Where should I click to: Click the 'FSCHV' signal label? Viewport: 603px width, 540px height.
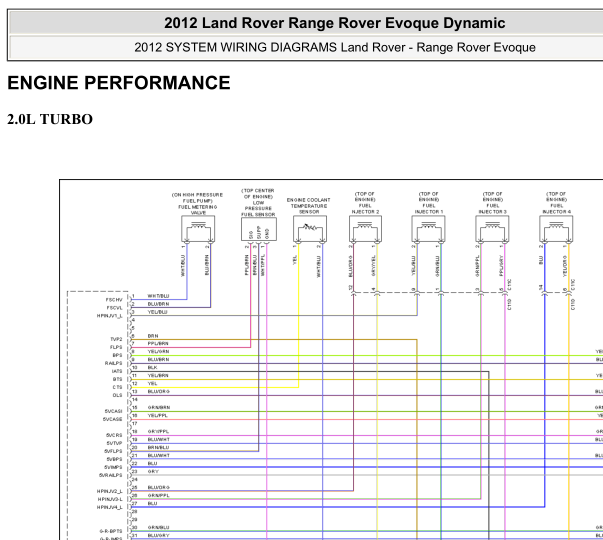(114, 300)
